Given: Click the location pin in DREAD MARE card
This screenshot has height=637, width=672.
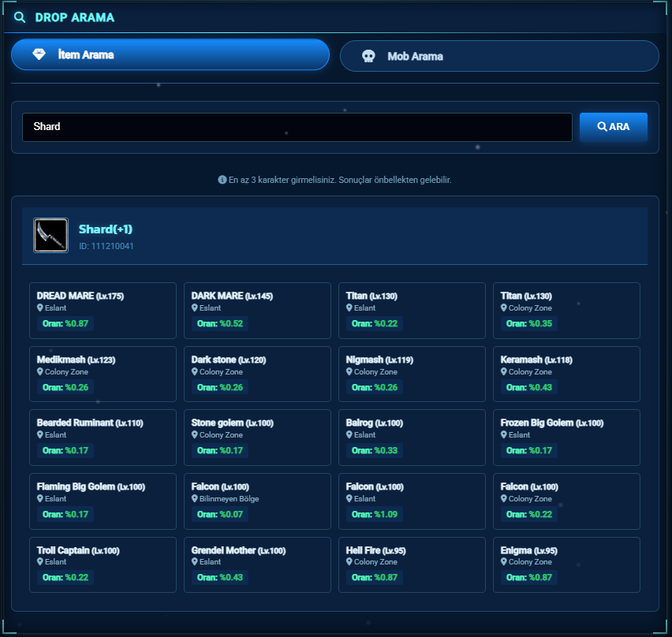Looking at the screenshot, I should 40,307.
